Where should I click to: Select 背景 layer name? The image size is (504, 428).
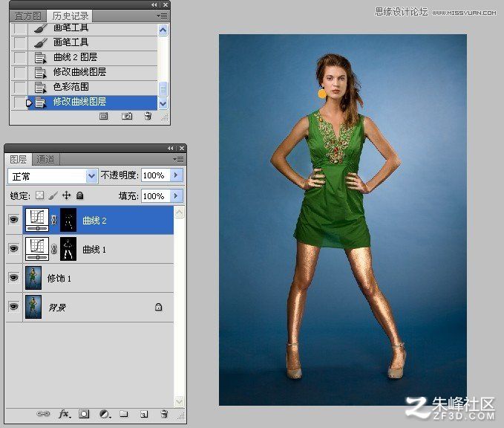coord(57,308)
